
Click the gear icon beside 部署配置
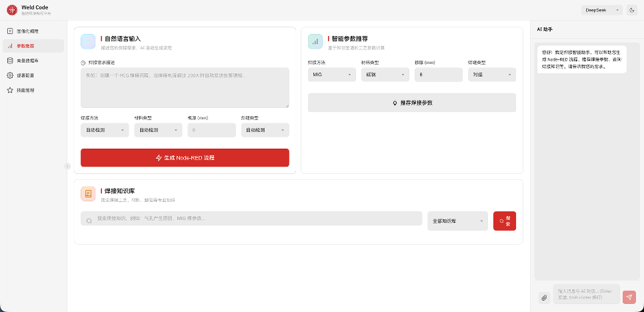pos(10,75)
